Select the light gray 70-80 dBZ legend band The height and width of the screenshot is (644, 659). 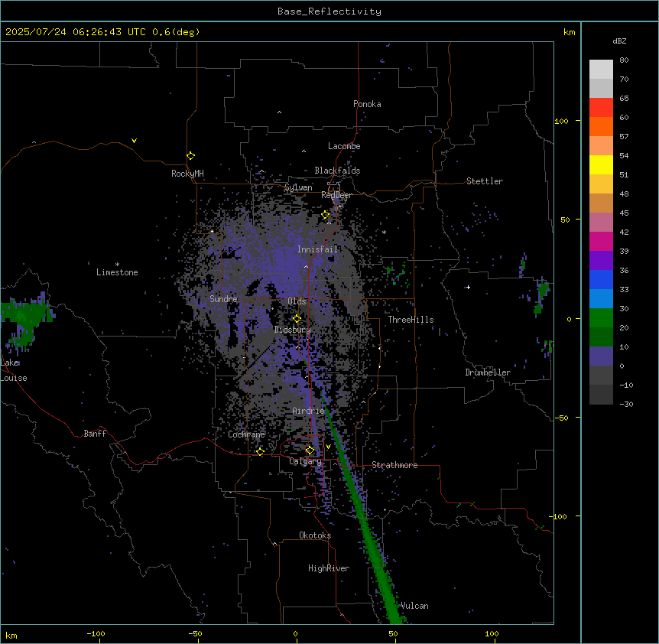point(601,70)
